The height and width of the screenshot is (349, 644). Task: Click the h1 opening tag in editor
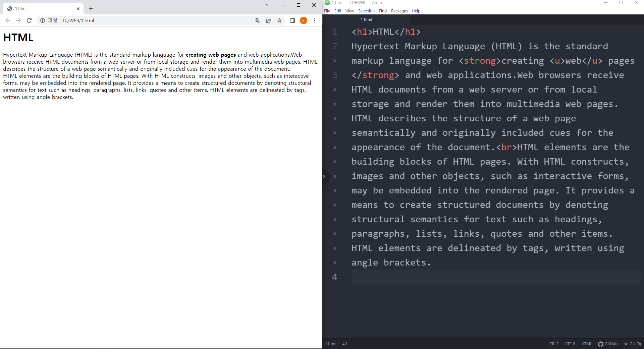[362, 32]
